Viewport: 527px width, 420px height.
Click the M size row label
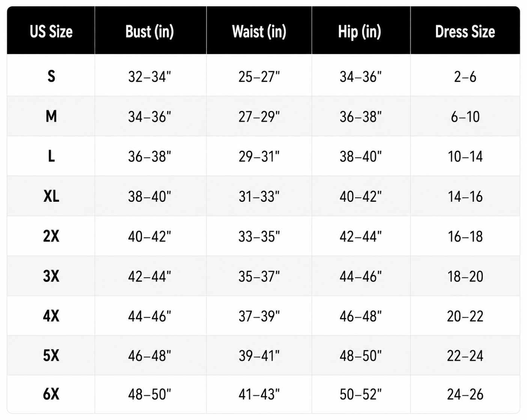(51, 116)
